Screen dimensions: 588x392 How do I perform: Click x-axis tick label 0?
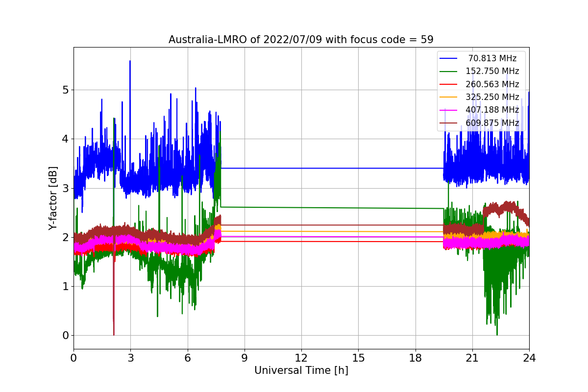pyautogui.click(x=73, y=358)
